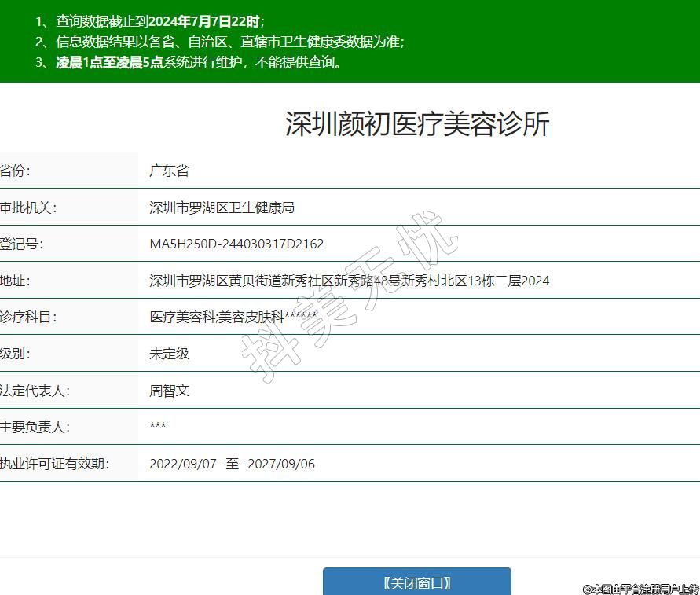Click the 诊疗科目 field label
This screenshot has height=595, width=700.
[28, 317]
